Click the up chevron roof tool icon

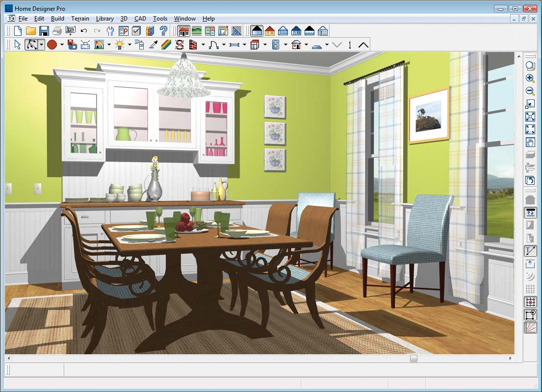pos(363,45)
